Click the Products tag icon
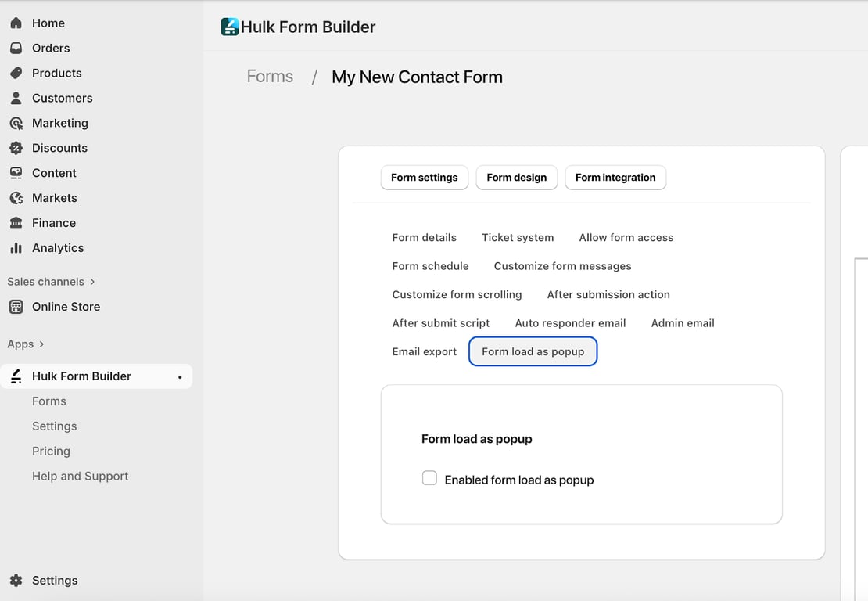 [16, 74]
